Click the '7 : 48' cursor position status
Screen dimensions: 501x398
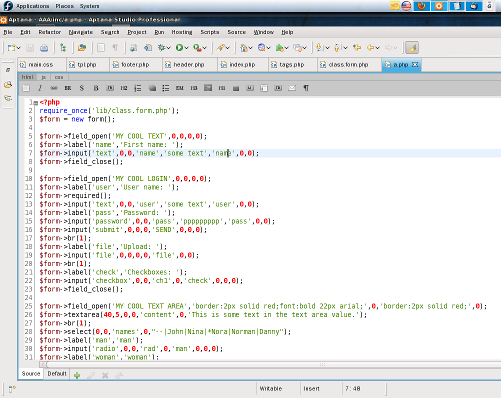point(352,389)
